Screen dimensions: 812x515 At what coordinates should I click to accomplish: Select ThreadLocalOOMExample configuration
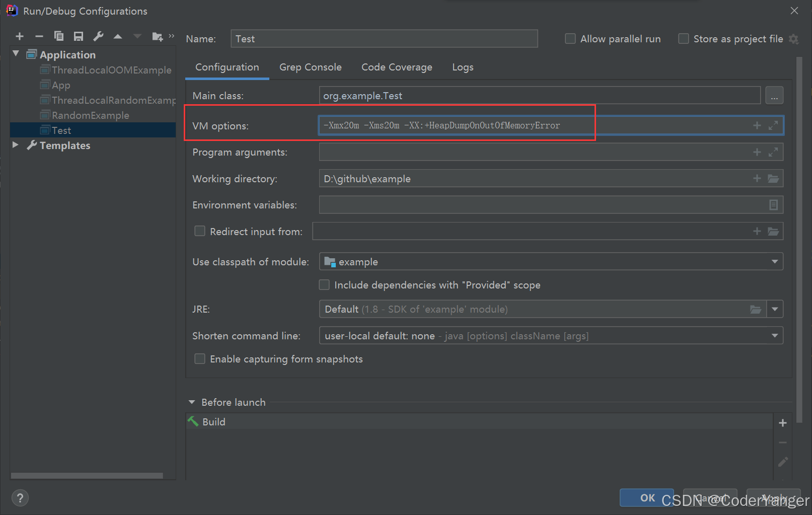click(x=106, y=70)
